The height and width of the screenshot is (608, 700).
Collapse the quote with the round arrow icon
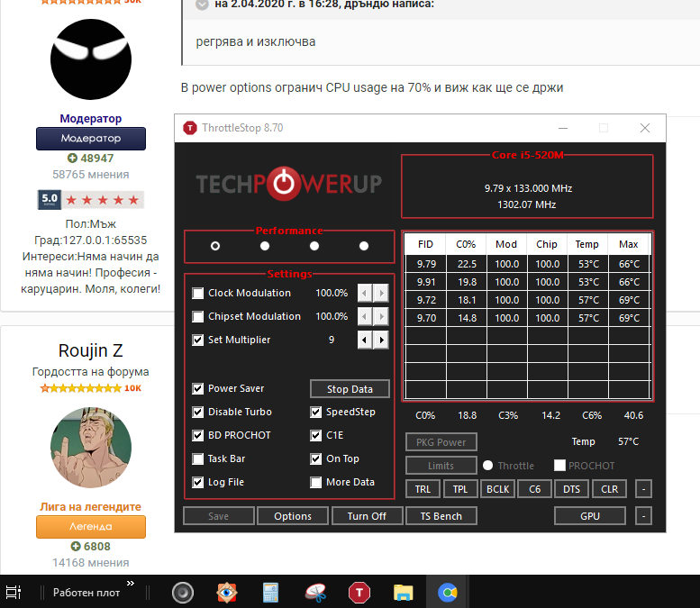coord(202,5)
